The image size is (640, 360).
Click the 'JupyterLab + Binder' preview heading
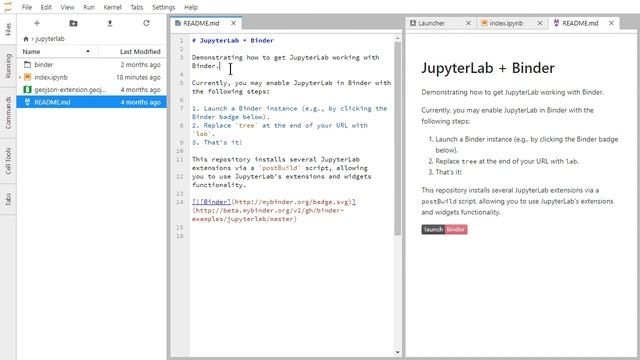click(488, 68)
